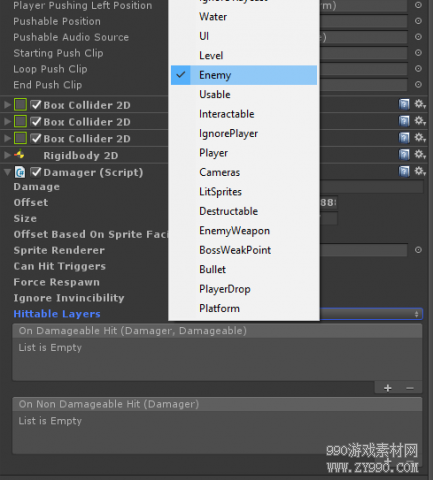Open object picker for Pushable Audio Source
433x480 pixels.
(418, 37)
